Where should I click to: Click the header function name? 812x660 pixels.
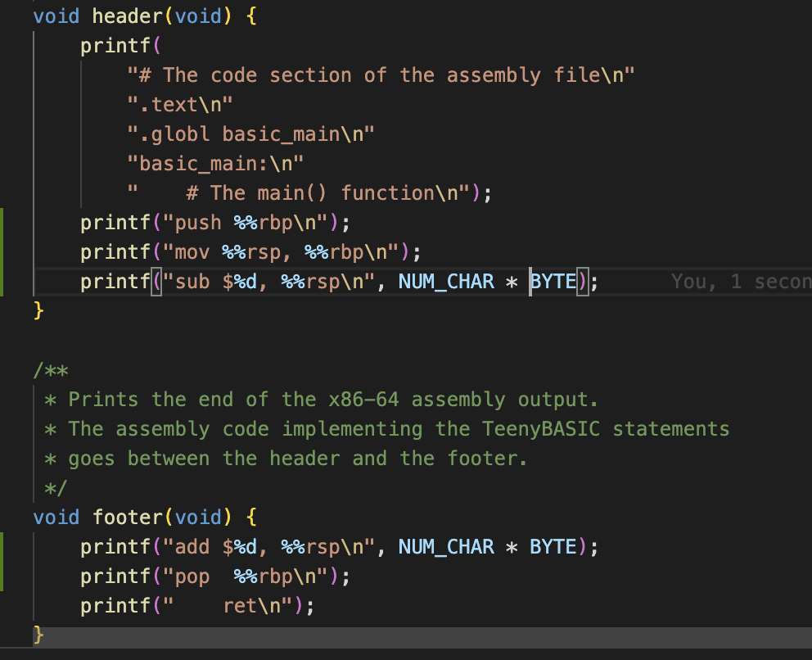[128, 16]
